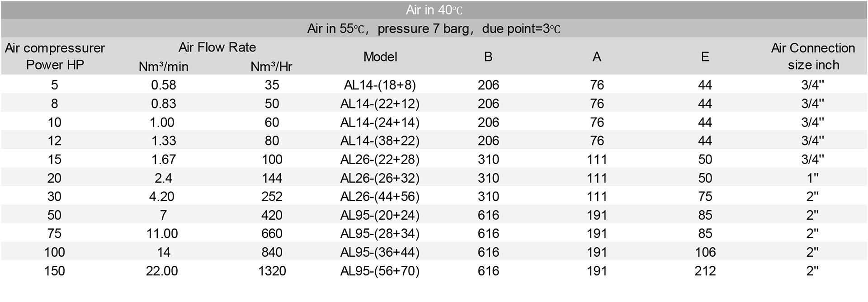
Task: Click the "Air Connection size inch" header
Action: (x=813, y=57)
